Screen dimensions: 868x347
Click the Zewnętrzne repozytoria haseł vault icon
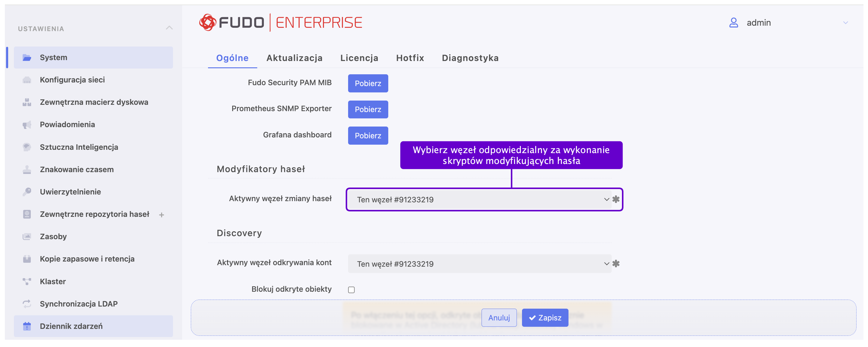(x=27, y=214)
